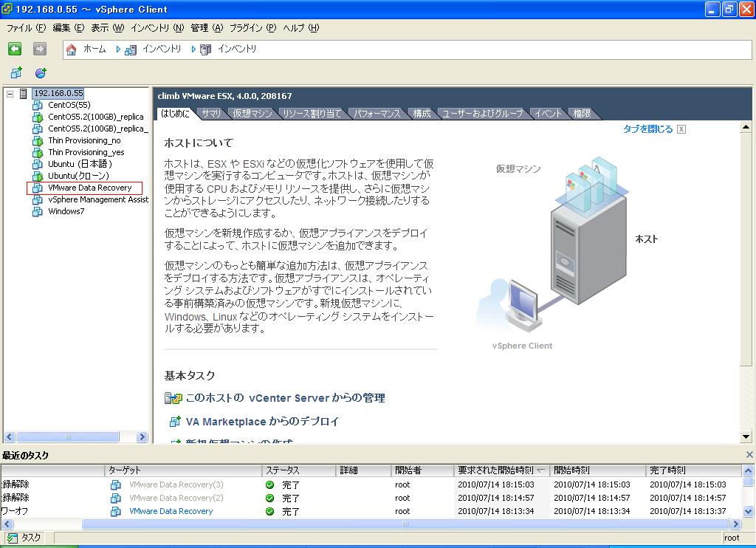Screen dimensions: 756x548
Task: Switch to the 権限 tab
Action: (582, 113)
